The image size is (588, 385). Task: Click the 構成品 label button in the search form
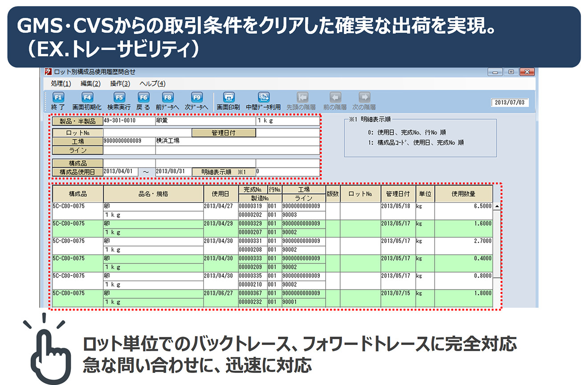point(78,163)
